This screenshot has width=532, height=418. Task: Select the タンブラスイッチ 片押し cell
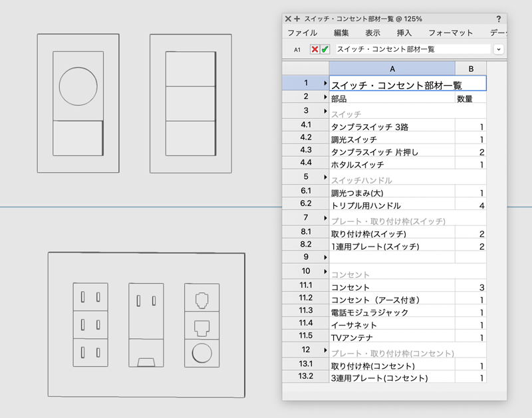click(x=392, y=151)
